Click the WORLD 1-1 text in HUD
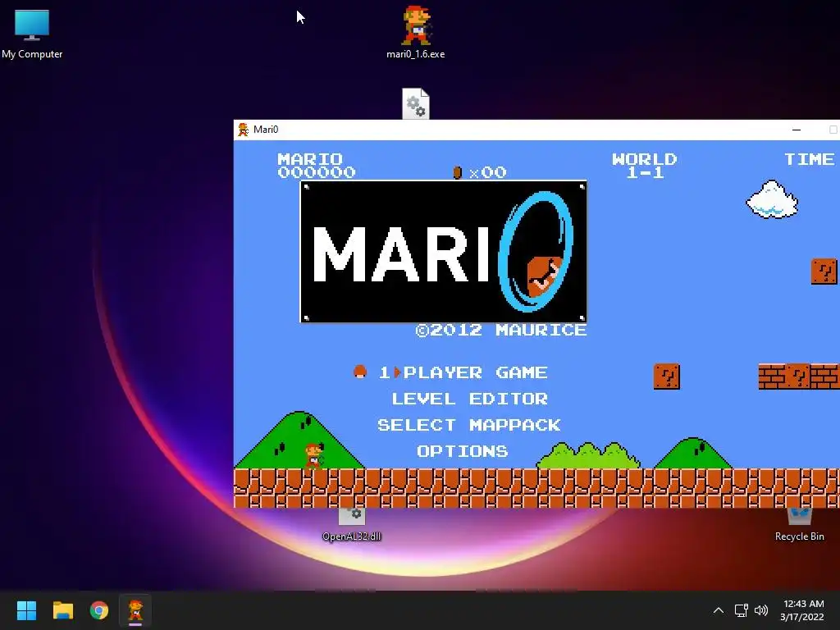 645,166
